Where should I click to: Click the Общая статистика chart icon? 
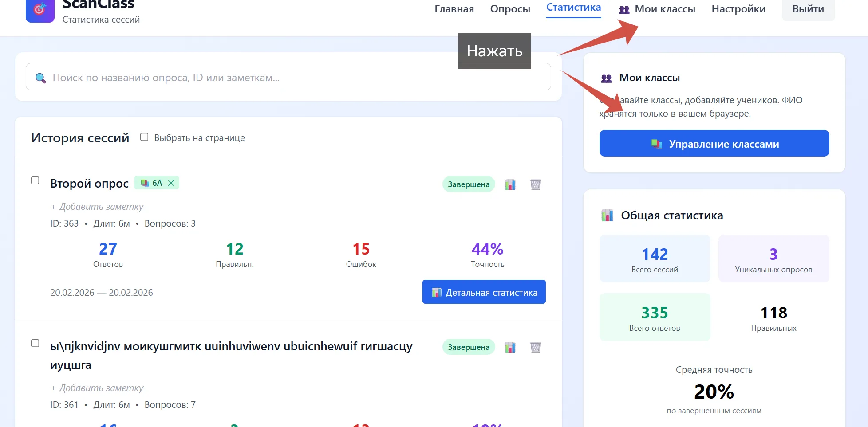pyautogui.click(x=607, y=215)
